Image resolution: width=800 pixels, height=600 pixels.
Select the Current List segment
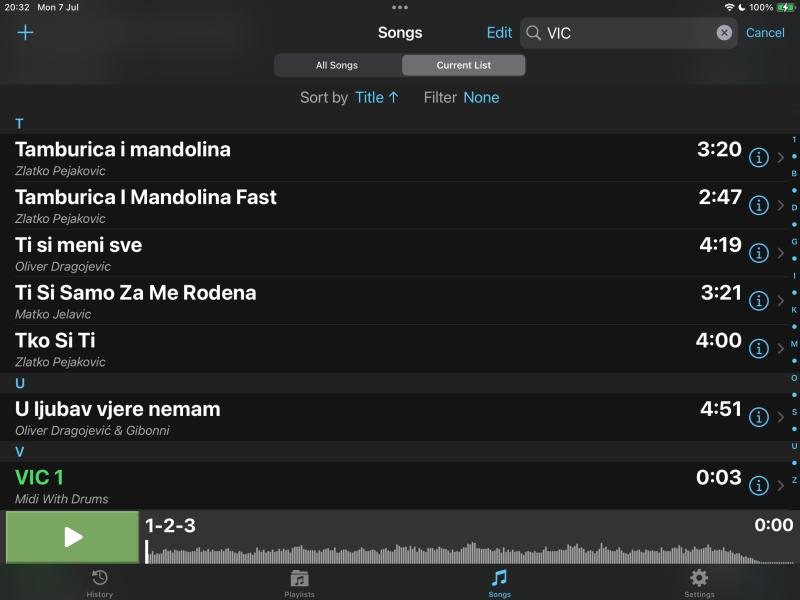pyautogui.click(x=463, y=65)
